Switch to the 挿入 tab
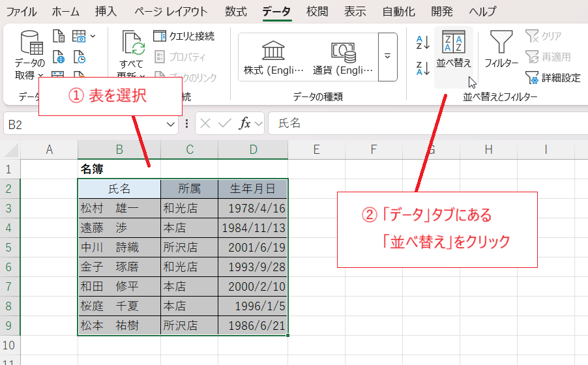Viewport: 588px width, 365px height. 106,12
